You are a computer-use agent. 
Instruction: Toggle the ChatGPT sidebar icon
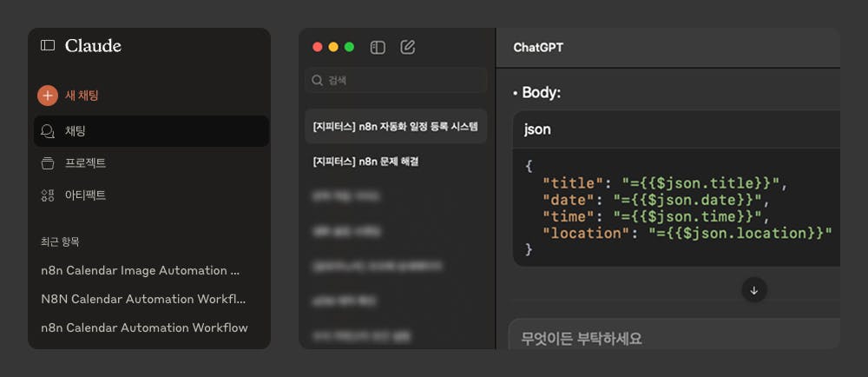click(378, 48)
